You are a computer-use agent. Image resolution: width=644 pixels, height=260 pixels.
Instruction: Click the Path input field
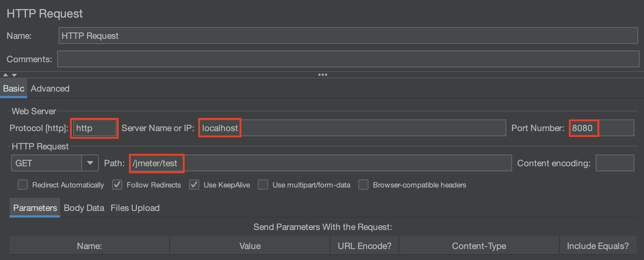(x=321, y=163)
